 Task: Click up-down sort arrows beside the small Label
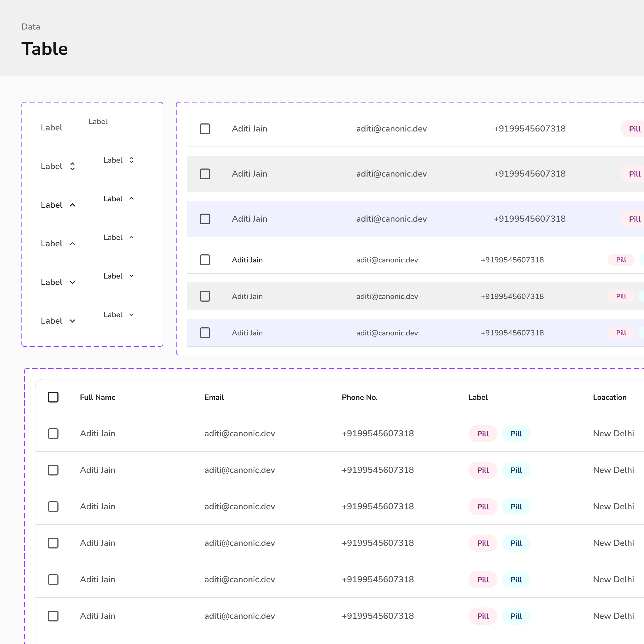pyautogui.click(x=131, y=160)
